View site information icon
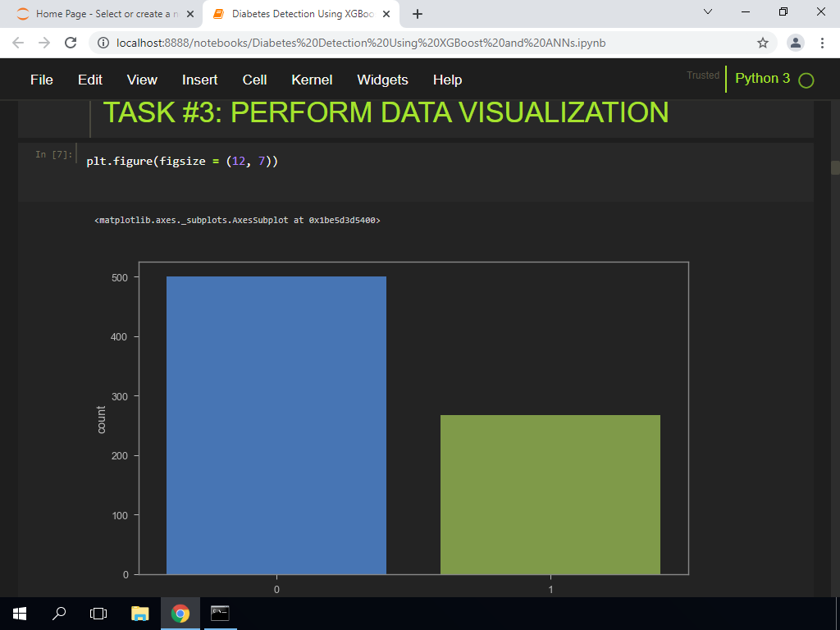 point(103,43)
